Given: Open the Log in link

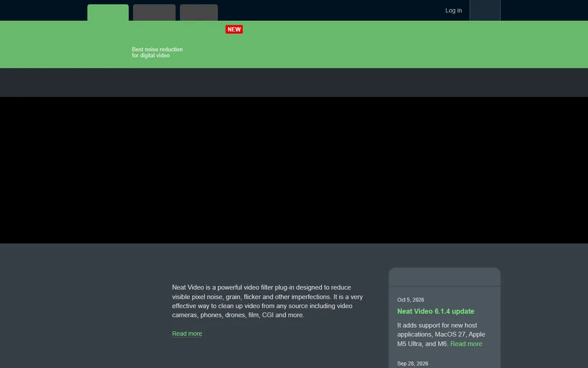Looking at the screenshot, I should [x=453, y=11].
